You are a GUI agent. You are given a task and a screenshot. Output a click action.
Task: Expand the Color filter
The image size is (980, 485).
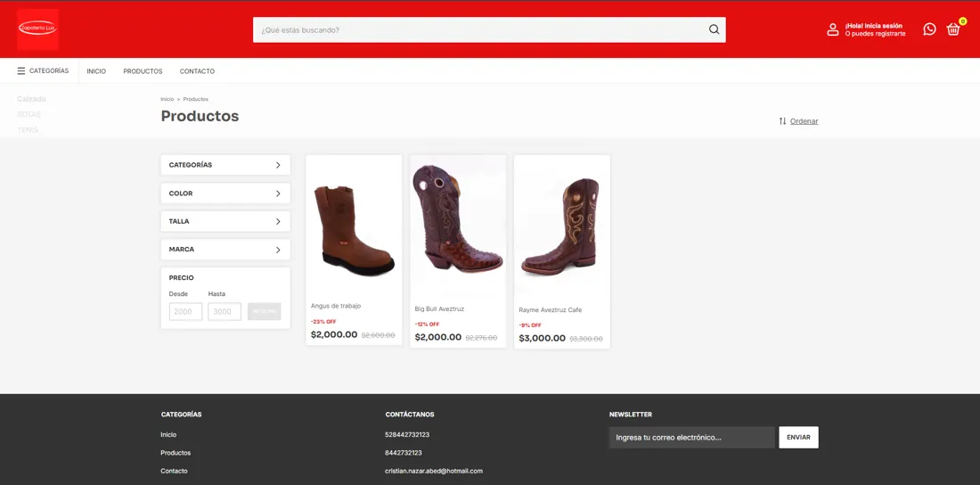tap(225, 193)
